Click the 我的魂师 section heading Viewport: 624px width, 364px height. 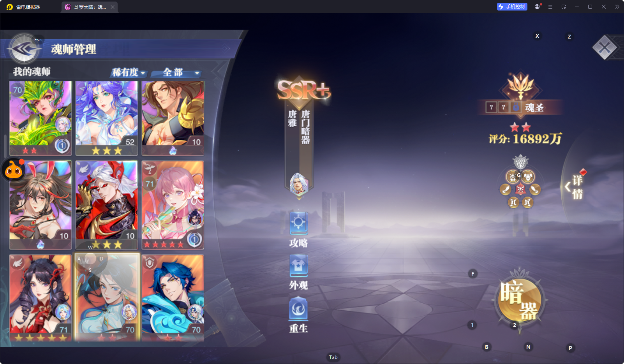[x=32, y=72]
